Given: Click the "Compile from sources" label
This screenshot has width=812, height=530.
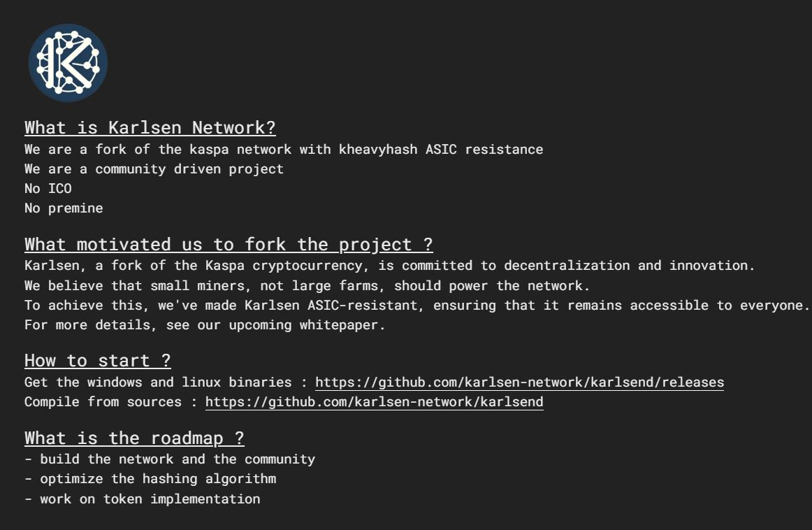Looking at the screenshot, I should coord(103,402).
